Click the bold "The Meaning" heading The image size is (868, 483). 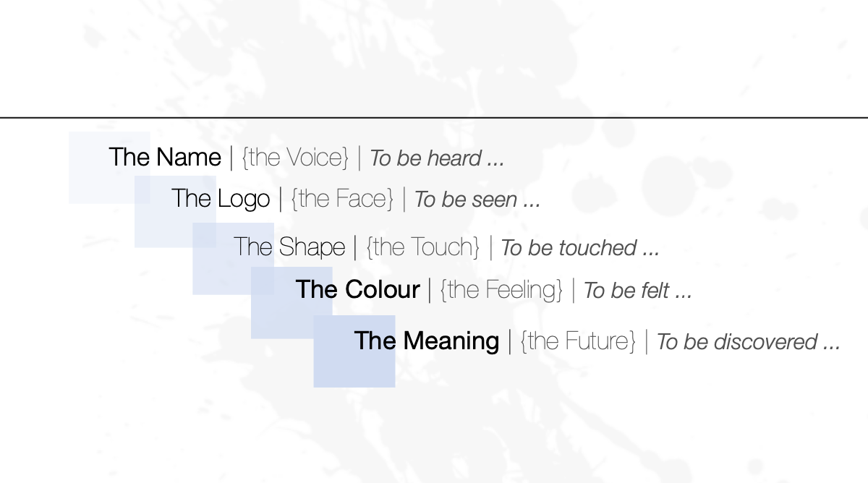[427, 340]
